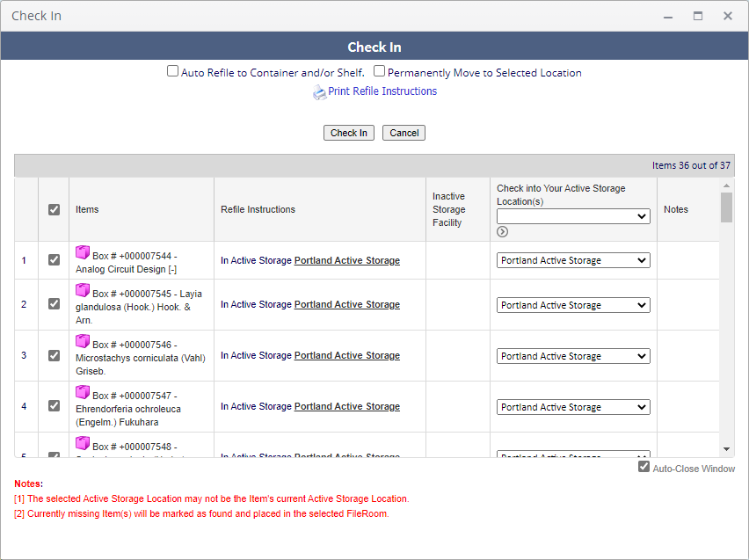This screenshot has height=560, width=749.
Task: Maximize the Check In window
Action: [698, 16]
